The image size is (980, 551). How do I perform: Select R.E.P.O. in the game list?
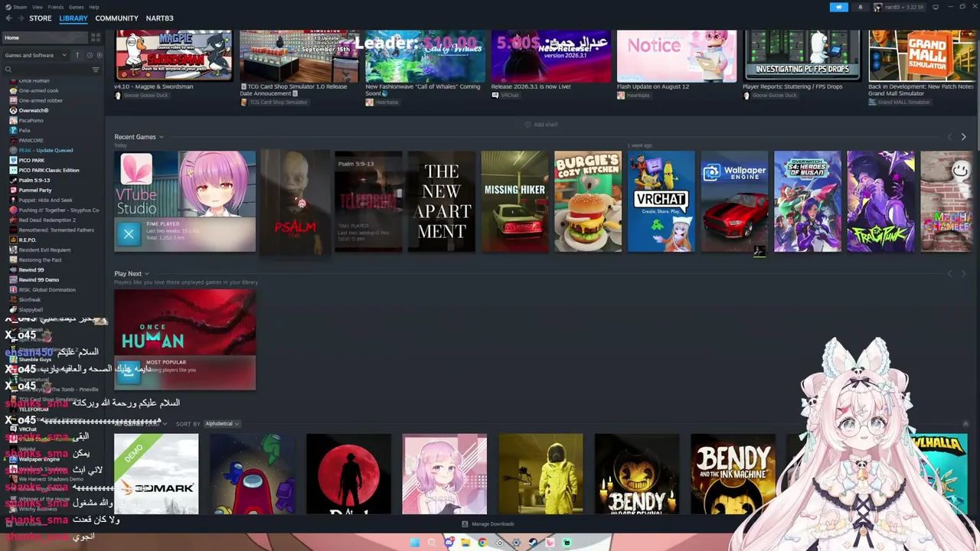pyautogui.click(x=28, y=240)
